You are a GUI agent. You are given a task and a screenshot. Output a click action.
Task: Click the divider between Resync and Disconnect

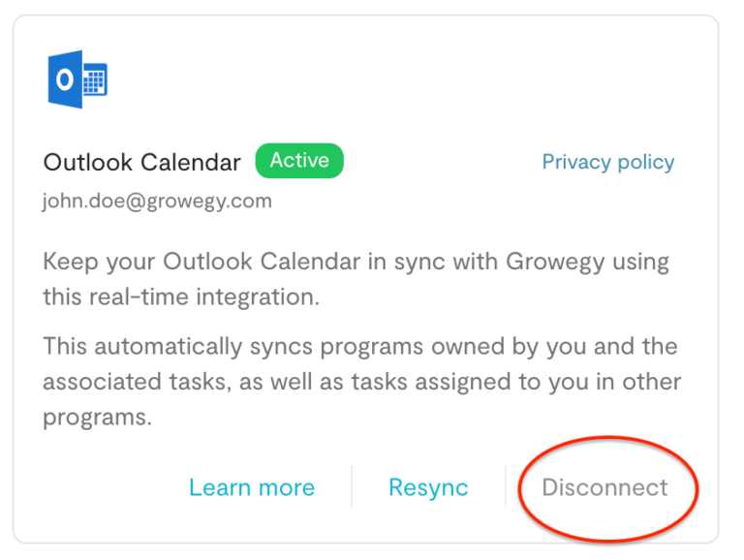pyautogui.click(x=506, y=486)
